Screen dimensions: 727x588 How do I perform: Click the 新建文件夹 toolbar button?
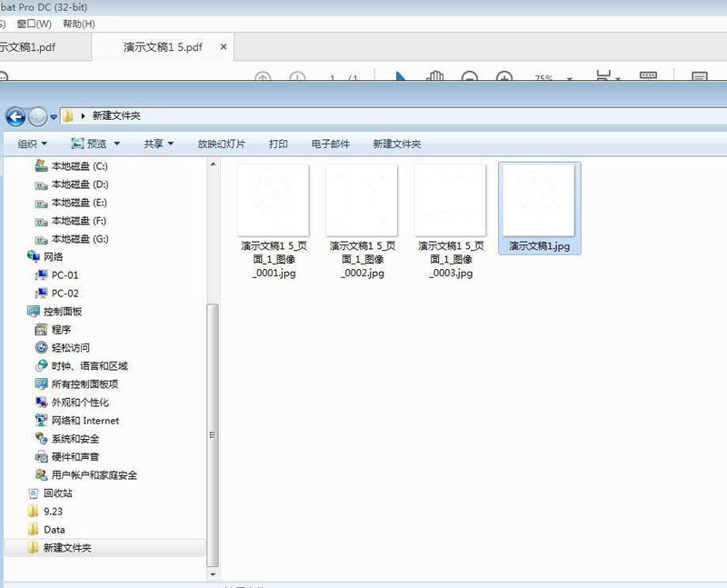pyautogui.click(x=396, y=144)
